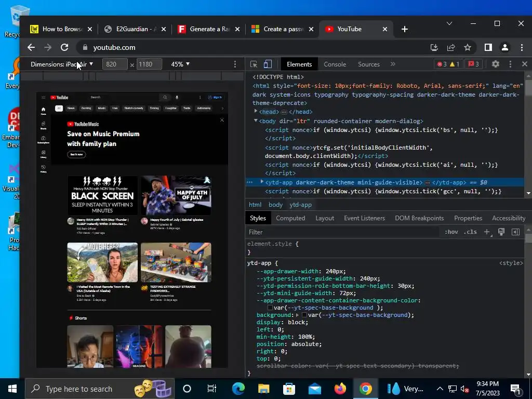Expand the head element in DOM tree

[256, 111]
